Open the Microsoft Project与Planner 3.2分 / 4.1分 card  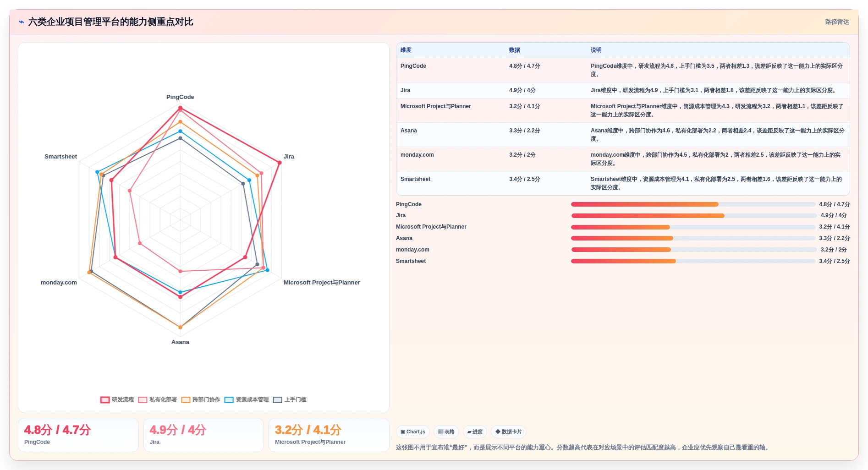[329, 435]
